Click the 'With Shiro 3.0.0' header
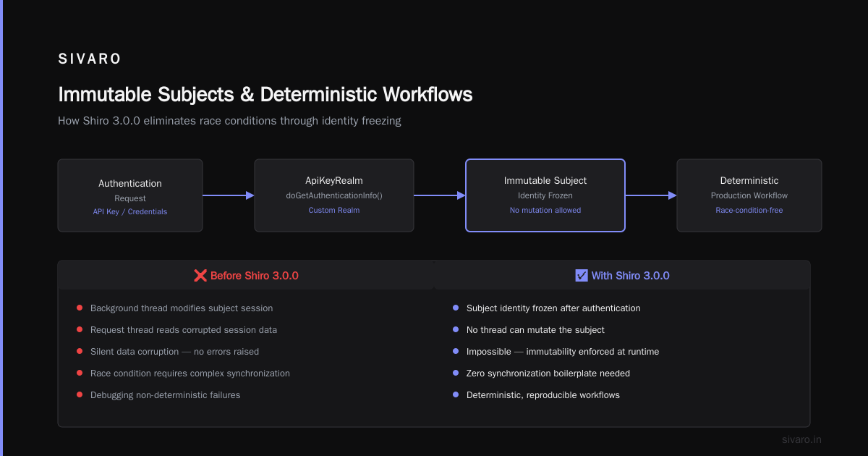 (x=622, y=276)
